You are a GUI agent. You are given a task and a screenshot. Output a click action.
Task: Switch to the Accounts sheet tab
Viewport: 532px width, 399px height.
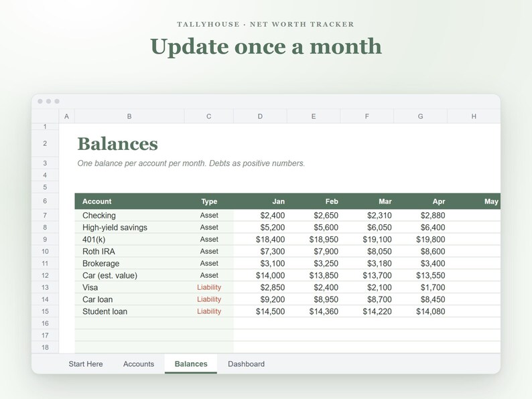(x=139, y=364)
